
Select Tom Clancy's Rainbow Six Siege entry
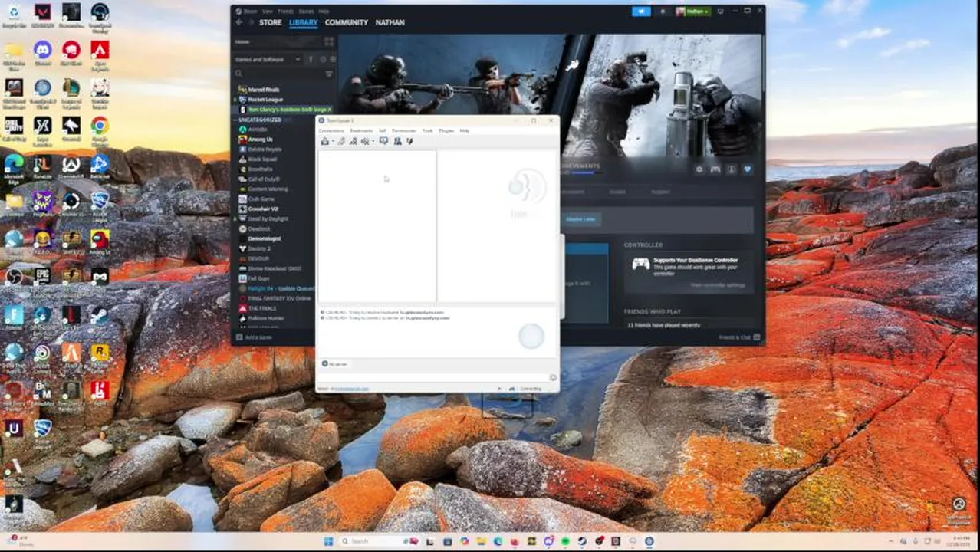(x=284, y=110)
